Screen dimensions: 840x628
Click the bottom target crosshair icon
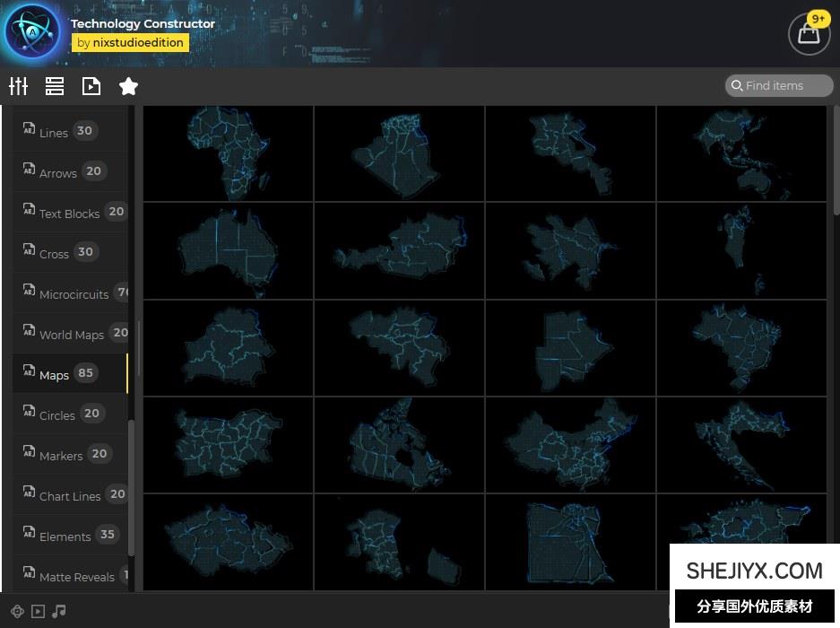[x=17, y=611]
